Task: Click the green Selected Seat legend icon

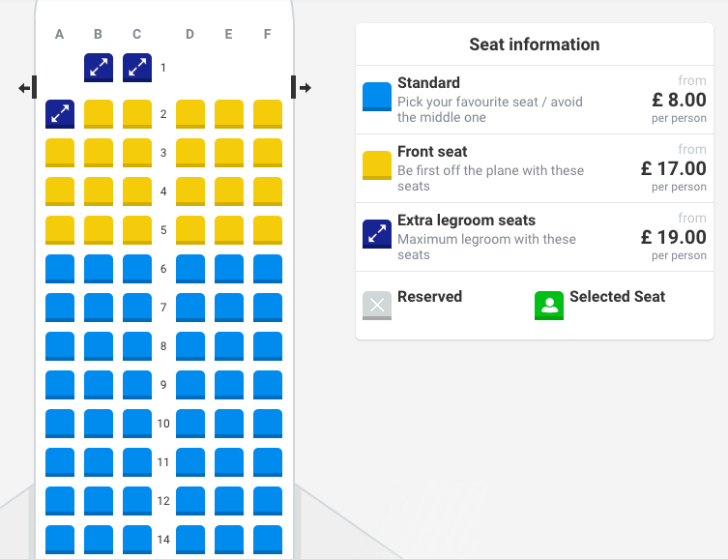Action: 549,305
